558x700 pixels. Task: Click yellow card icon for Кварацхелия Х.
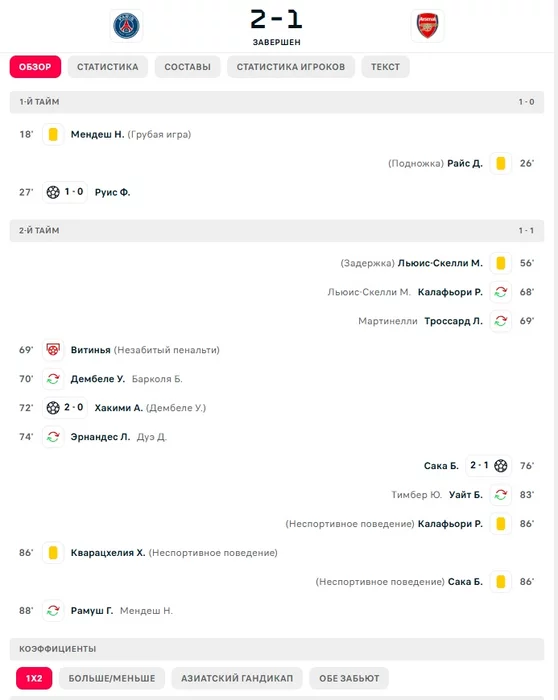(53, 553)
